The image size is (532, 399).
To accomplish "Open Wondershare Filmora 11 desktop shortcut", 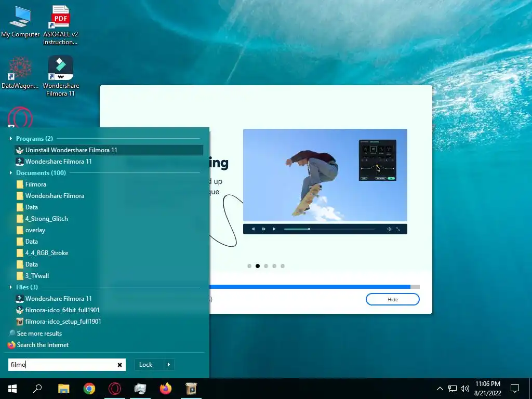I will [61, 76].
